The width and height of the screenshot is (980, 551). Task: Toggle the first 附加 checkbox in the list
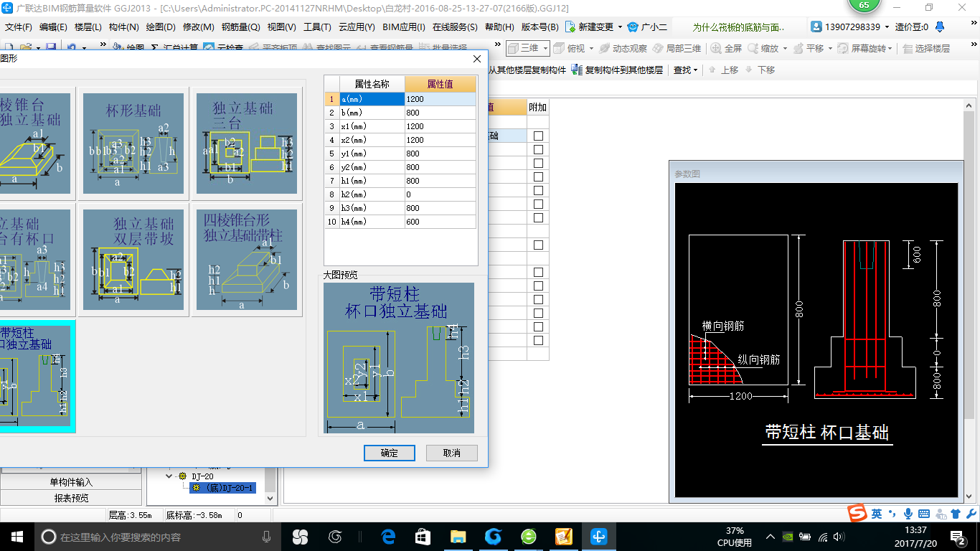[x=538, y=136]
